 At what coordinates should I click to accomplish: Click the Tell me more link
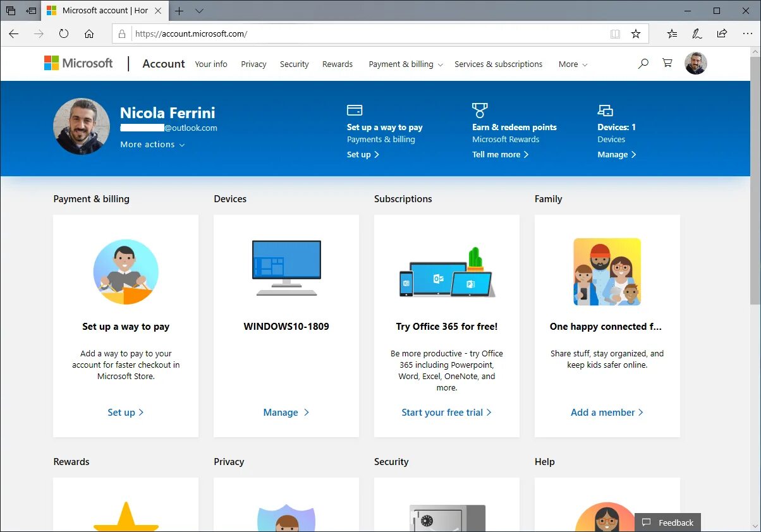pos(500,154)
